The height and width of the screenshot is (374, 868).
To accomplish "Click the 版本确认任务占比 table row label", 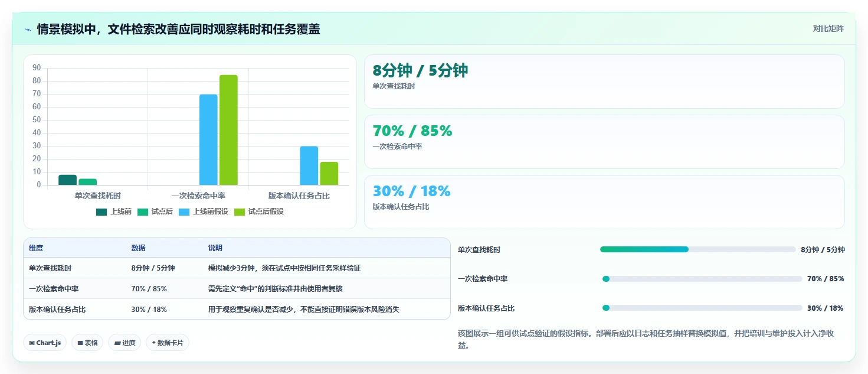I will (x=57, y=310).
